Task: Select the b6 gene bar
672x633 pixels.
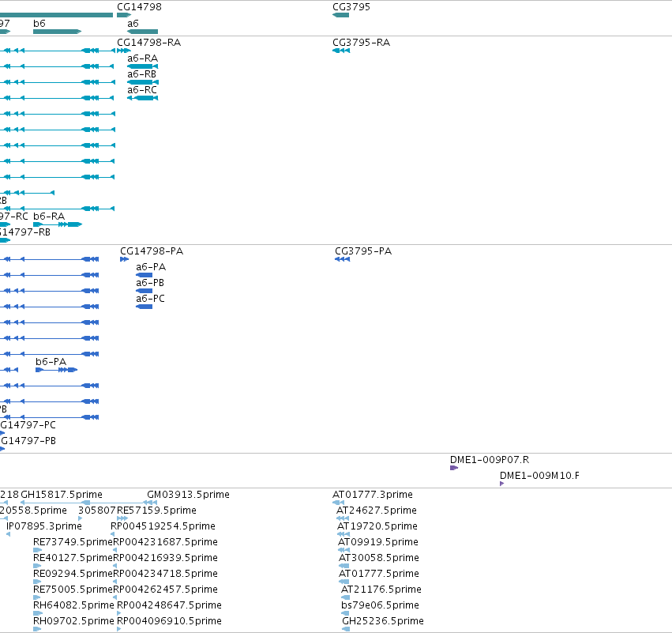Action: click(57, 32)
